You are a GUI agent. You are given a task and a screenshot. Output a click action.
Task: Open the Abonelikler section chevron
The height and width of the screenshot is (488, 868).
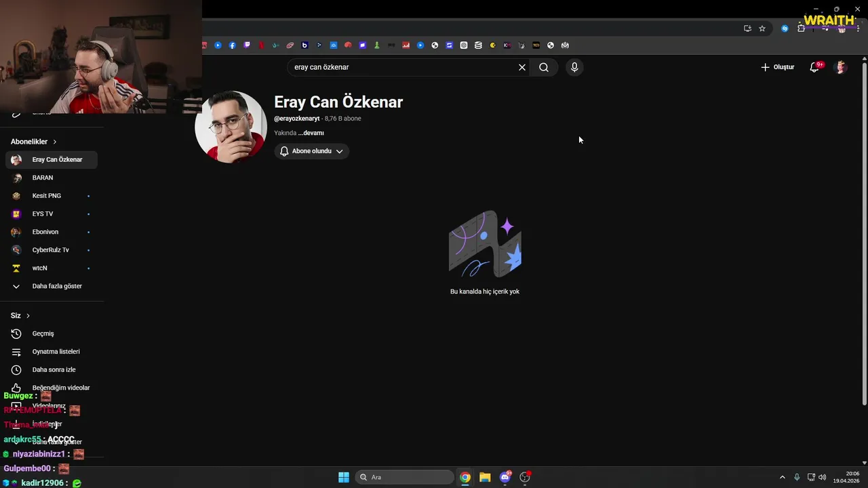click(x=54, y=142)
